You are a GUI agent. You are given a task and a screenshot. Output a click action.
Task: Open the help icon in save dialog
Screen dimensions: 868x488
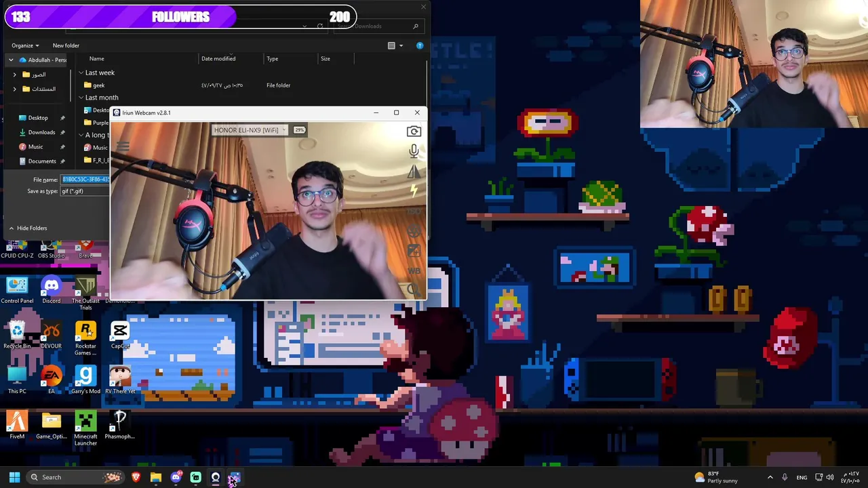[420, 45]
